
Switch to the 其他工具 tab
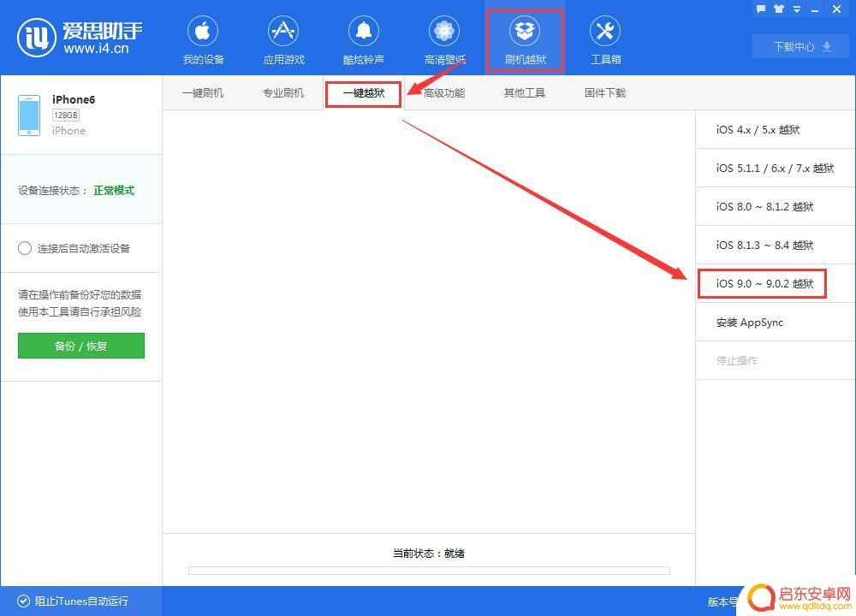coord(525,92)
